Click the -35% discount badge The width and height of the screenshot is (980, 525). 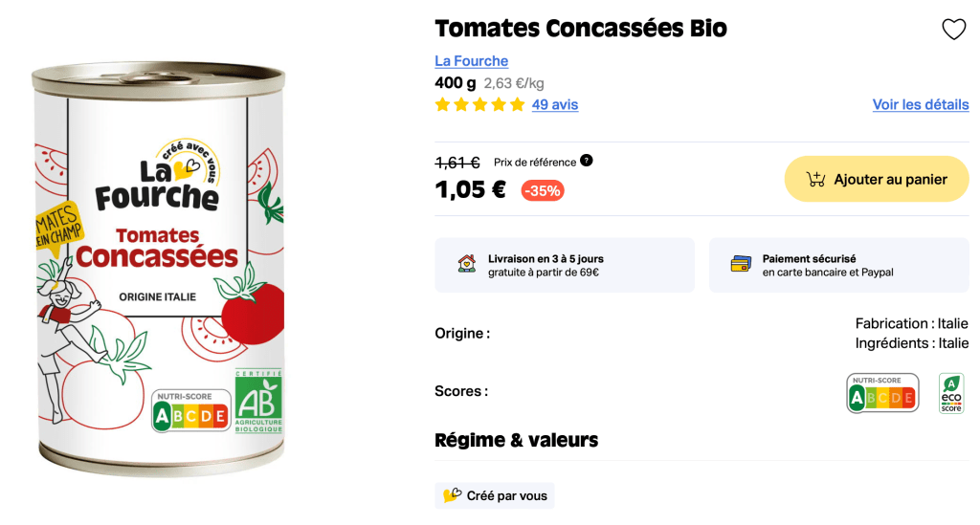point(543,190)
